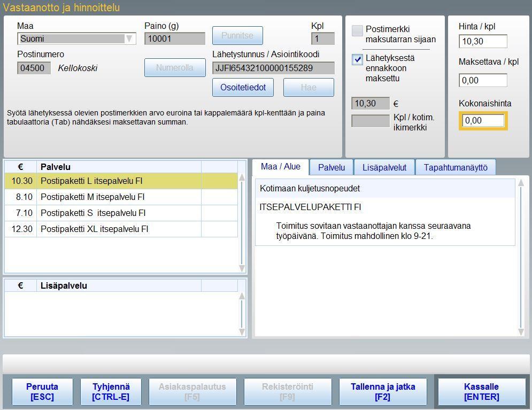Click the Lisäpalvelu column header

(x=119, y=285)
